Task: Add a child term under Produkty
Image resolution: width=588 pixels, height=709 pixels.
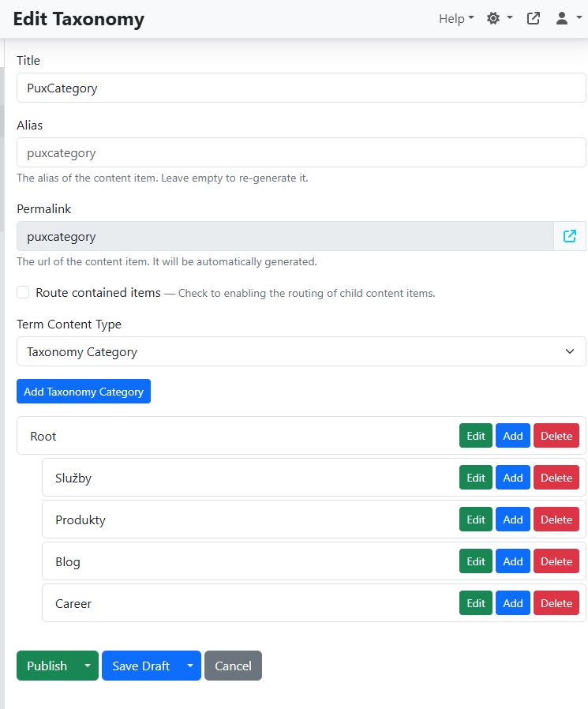Action: [513, 520]
